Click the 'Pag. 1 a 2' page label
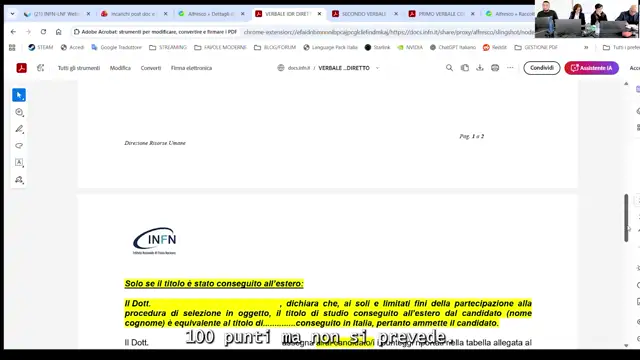Image resolution: width=640 pixels, height=360 pixels. 471,136
